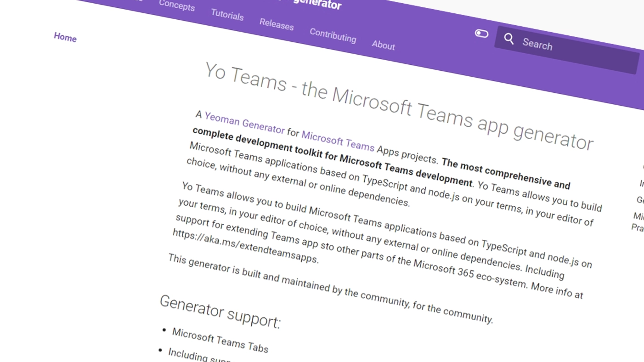Screen dimensions: 644x362
Task: Toggle the dark mode switch
Action: [x=481, y=34]
